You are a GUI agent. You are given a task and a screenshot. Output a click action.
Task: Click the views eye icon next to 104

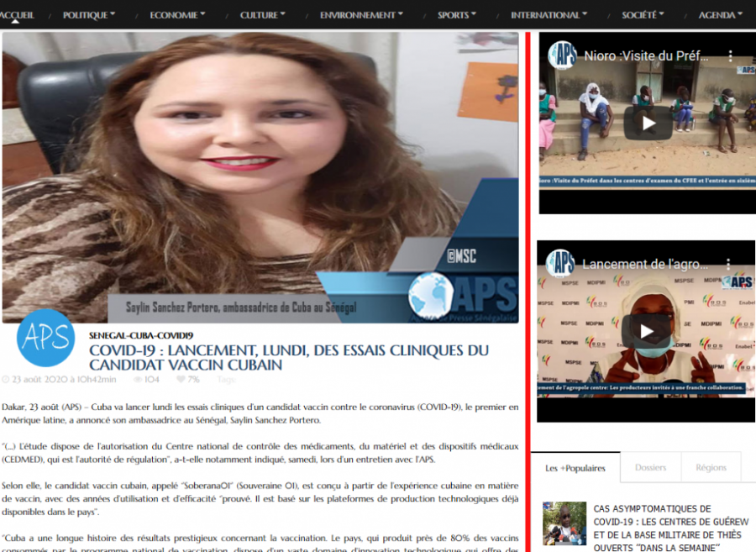pos(138,380)
